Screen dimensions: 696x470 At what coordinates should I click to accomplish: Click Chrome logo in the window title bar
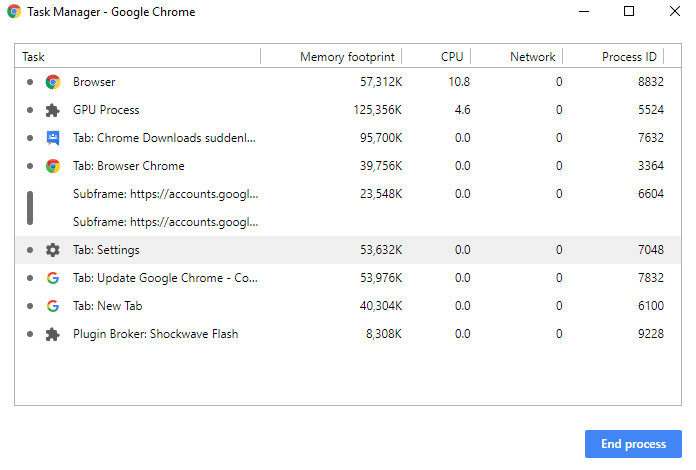pos(14,12)
